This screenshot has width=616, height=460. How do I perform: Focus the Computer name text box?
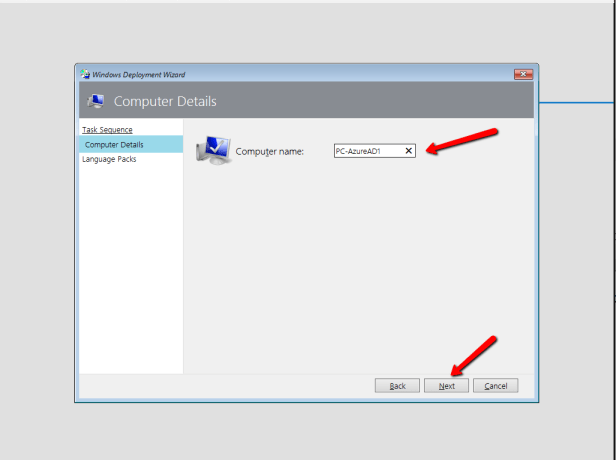pyautogui.click(x=367, y=151)
